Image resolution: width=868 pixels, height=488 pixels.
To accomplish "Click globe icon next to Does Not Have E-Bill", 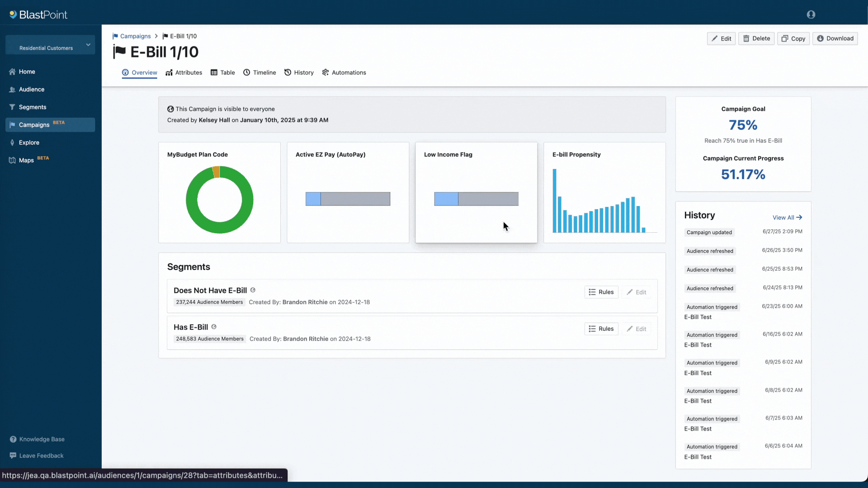I will tap(253, 290).
